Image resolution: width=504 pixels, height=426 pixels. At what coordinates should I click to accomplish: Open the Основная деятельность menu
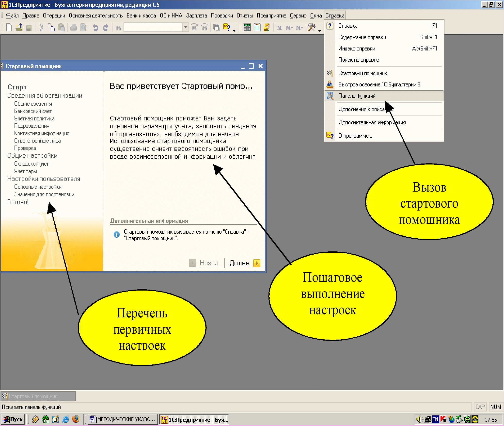click(96, 16)
